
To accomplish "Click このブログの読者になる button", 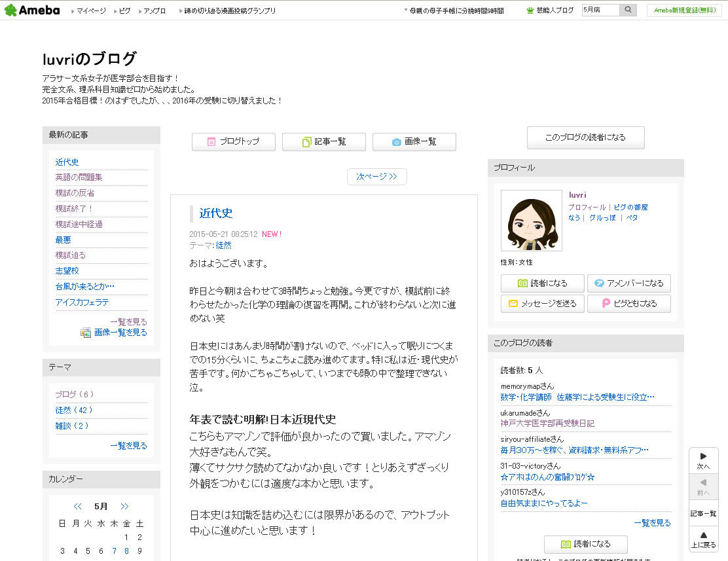I will 585,137.
